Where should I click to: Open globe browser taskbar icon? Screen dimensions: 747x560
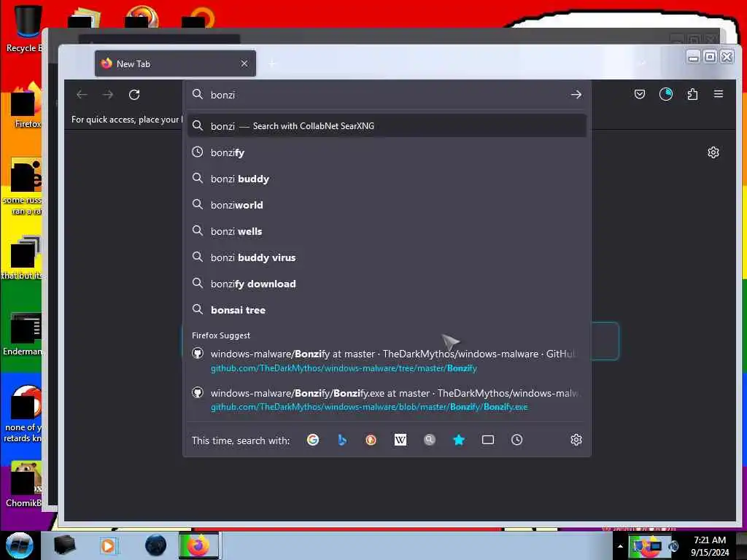point(156,545)
